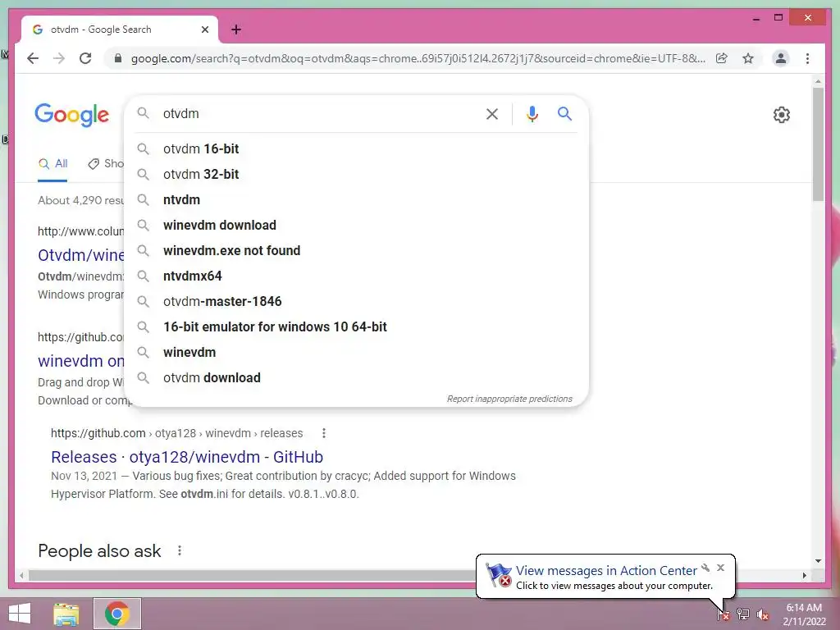
Task: Select 16-bit emulator for windows 10 suggestion
Action: click(358, 326)
